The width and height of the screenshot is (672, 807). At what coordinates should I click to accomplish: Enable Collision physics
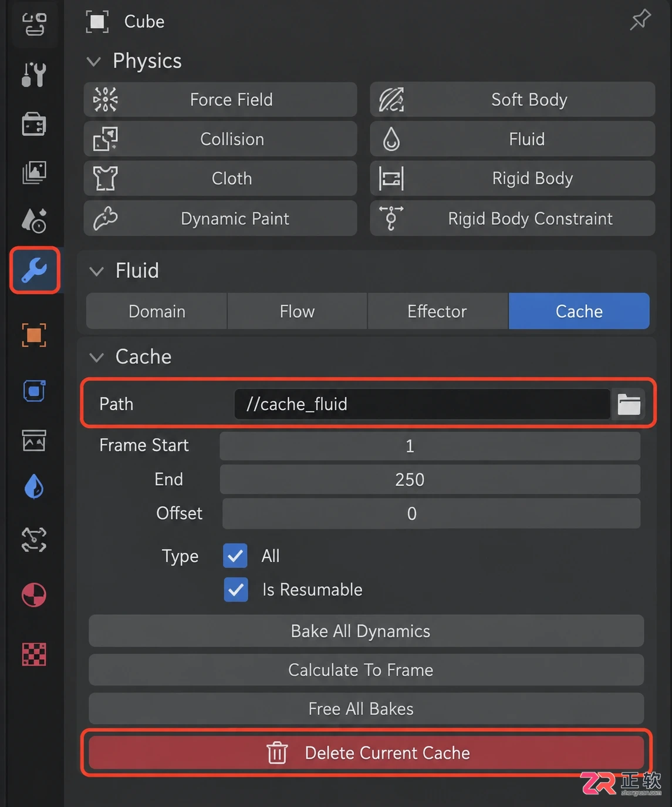tap(220, 139)
